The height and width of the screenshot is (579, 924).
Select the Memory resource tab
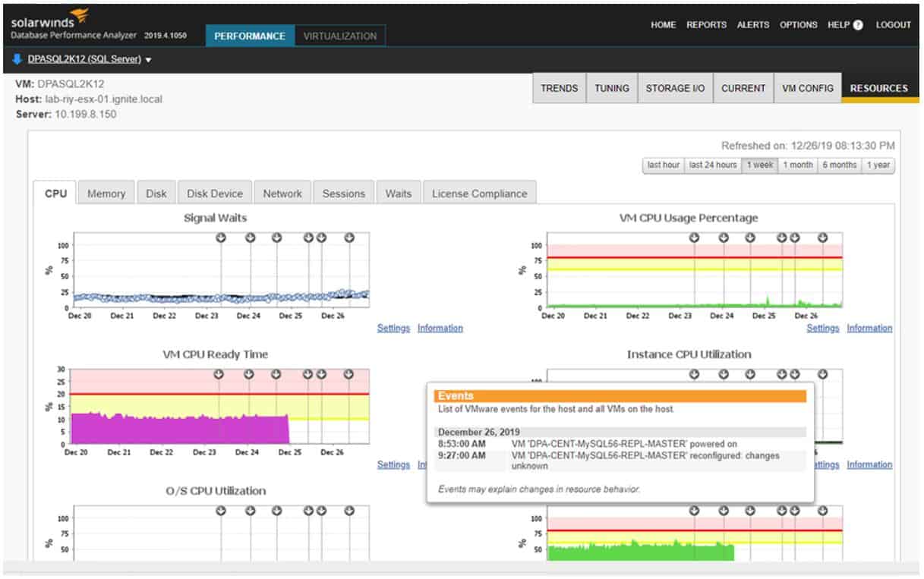(106, 194)
